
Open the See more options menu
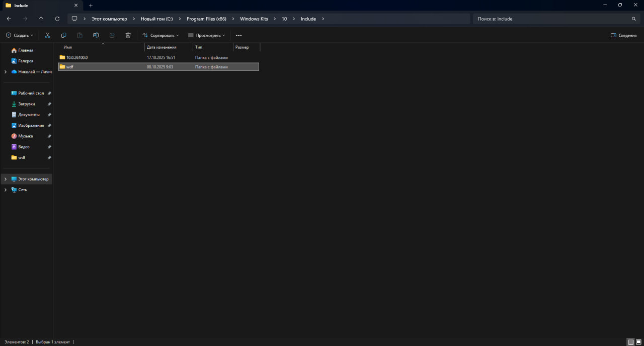(x=238, y=35)
